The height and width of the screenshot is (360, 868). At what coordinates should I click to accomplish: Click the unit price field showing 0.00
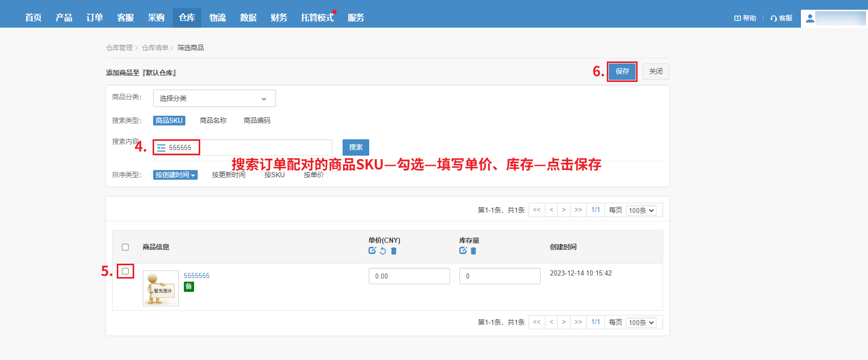pos(409,276)
